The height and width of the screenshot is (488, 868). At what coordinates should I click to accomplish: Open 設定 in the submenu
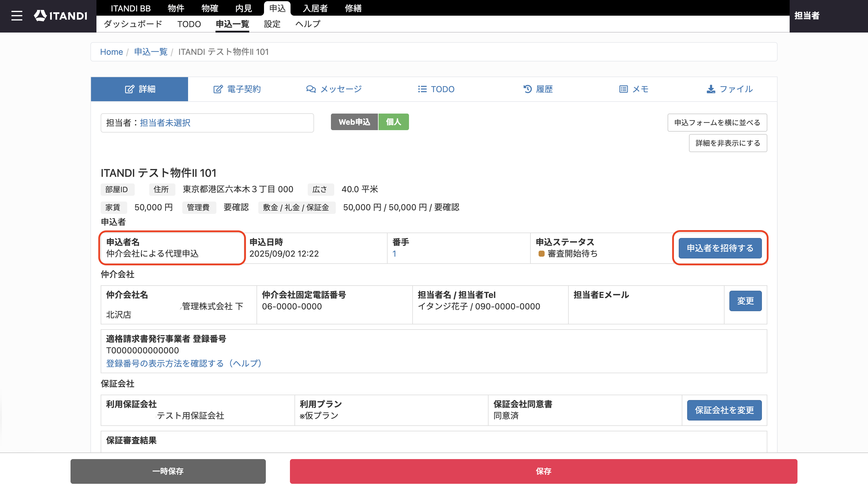(x=272, y=24)
